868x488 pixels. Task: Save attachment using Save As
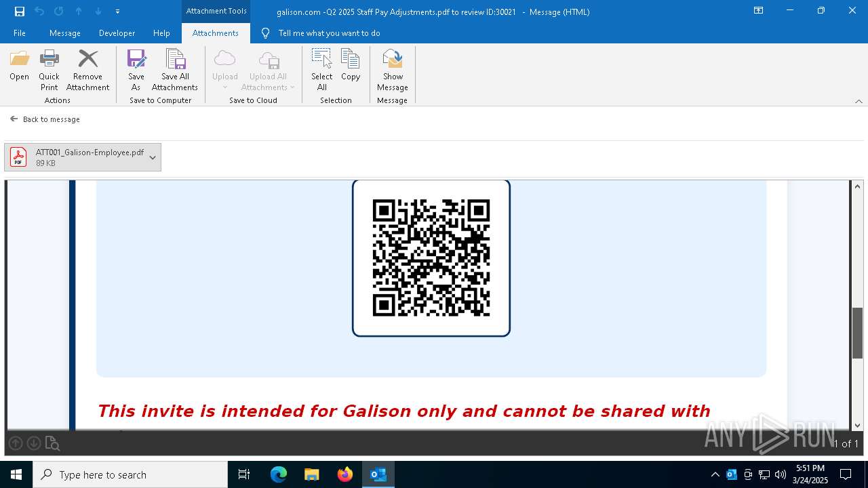click(136, 70)
